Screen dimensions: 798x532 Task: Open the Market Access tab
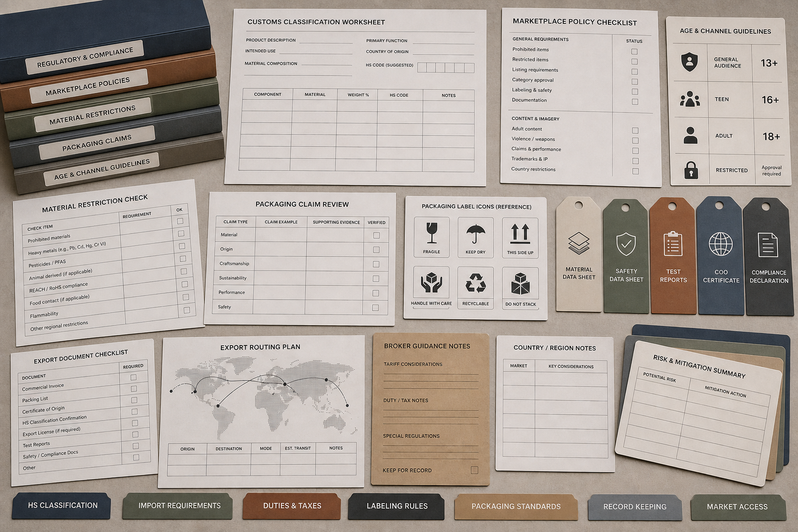[738, 507]
